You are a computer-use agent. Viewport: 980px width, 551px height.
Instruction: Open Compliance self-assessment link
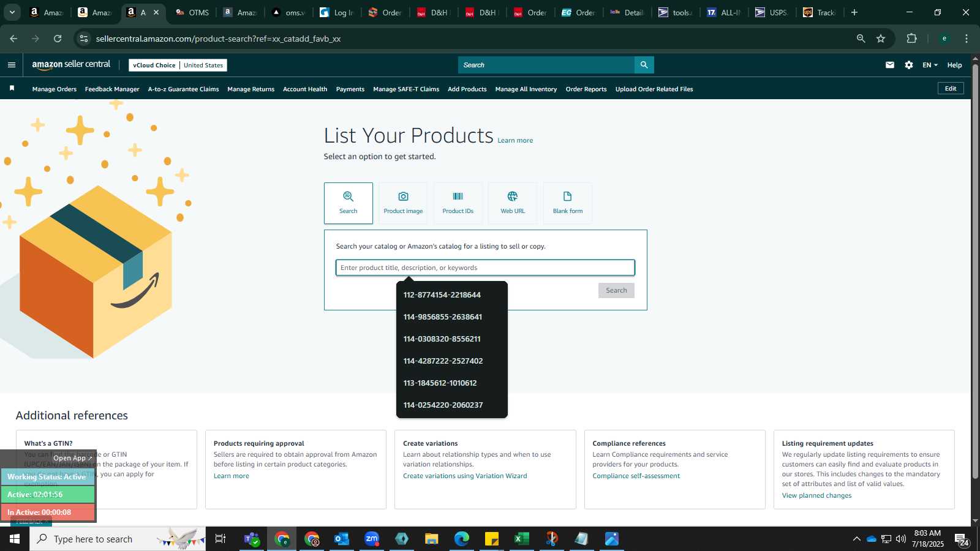point(636,476)
